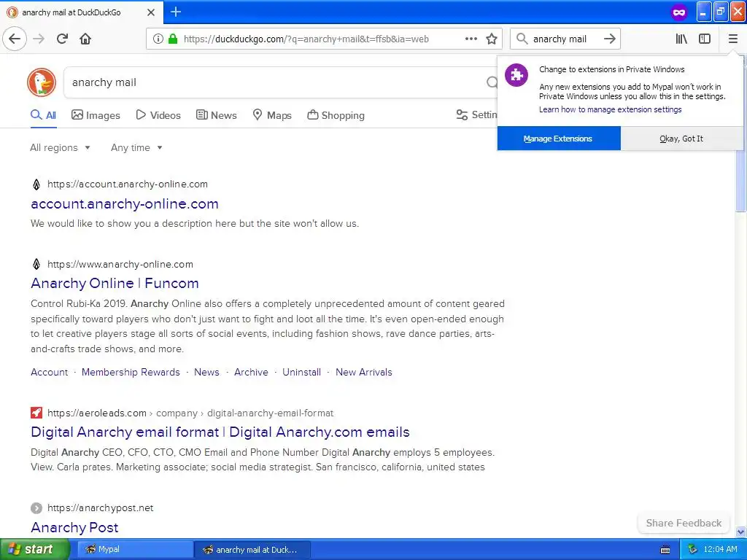Select the anarchy mail browser tab
This screenshot has width=747, height=560.
pyautogui.click(x=81, y=12)
